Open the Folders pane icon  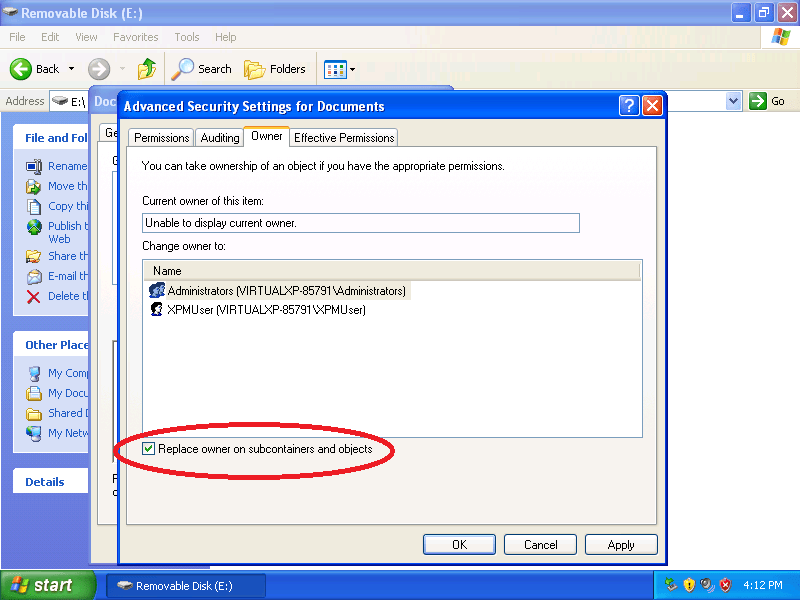(x=253, y=69)
